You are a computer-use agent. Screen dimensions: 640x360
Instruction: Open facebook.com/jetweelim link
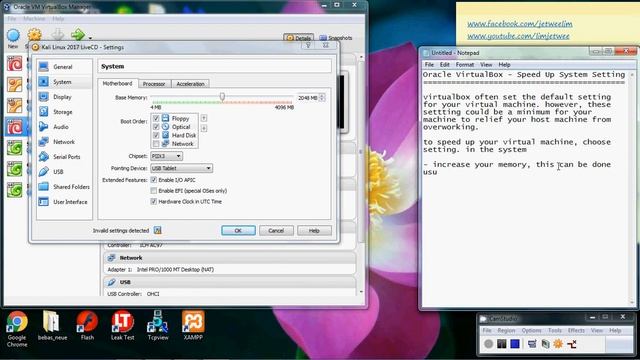coord(520,24)
